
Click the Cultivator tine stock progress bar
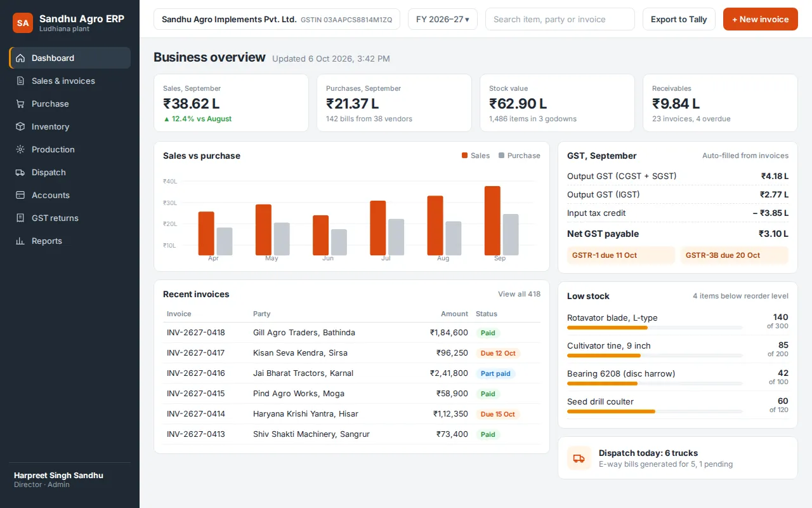655,356
